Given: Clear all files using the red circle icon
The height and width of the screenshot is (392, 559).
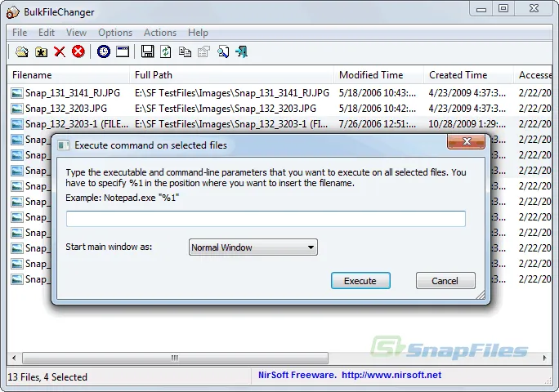Looking at the screenshot, I should [x=78, y=51].
